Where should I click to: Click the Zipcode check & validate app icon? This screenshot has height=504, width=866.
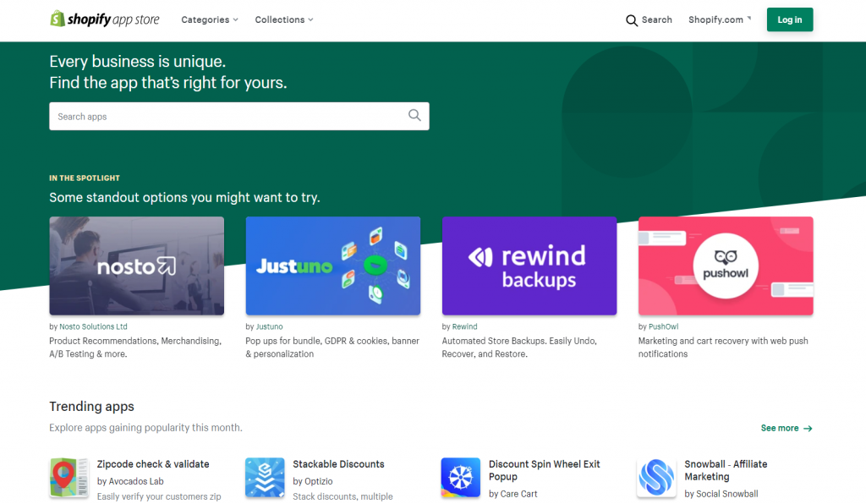pyautogui.click(x=69, y=477)
